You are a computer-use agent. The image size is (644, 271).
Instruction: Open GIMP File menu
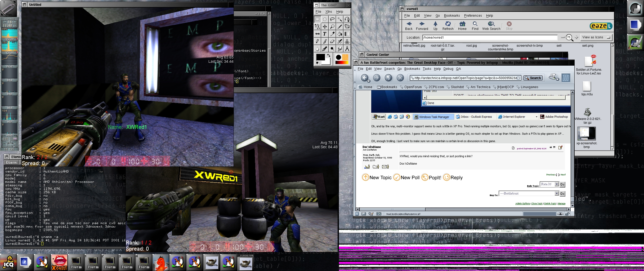318,12
